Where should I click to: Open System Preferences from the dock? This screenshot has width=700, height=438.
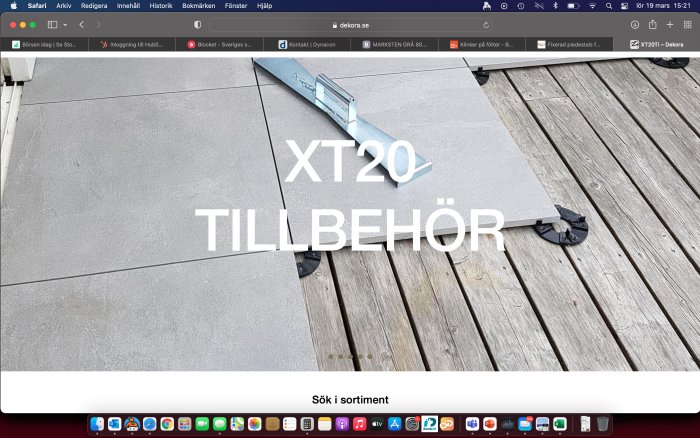coord(412,424)
